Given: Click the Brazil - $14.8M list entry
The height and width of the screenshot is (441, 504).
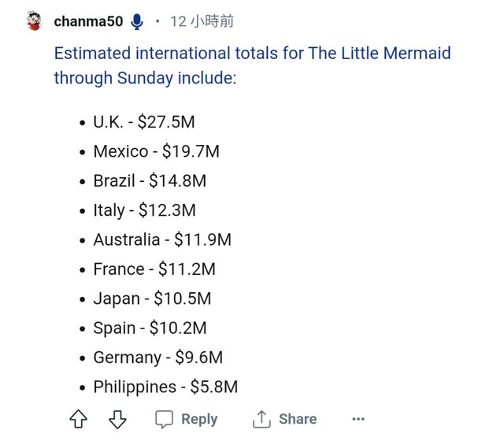Looking at the screenshot, I should (150, 180).
